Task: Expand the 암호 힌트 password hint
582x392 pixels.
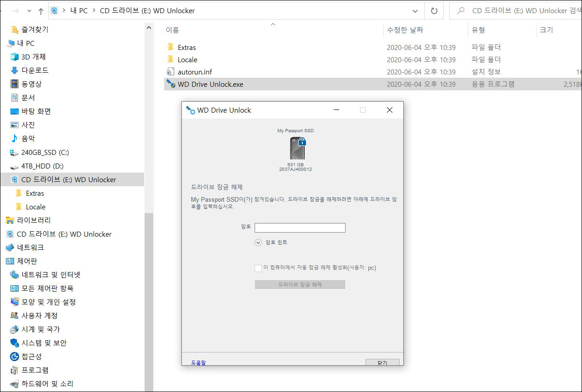Action: click(x=258, y=243)
